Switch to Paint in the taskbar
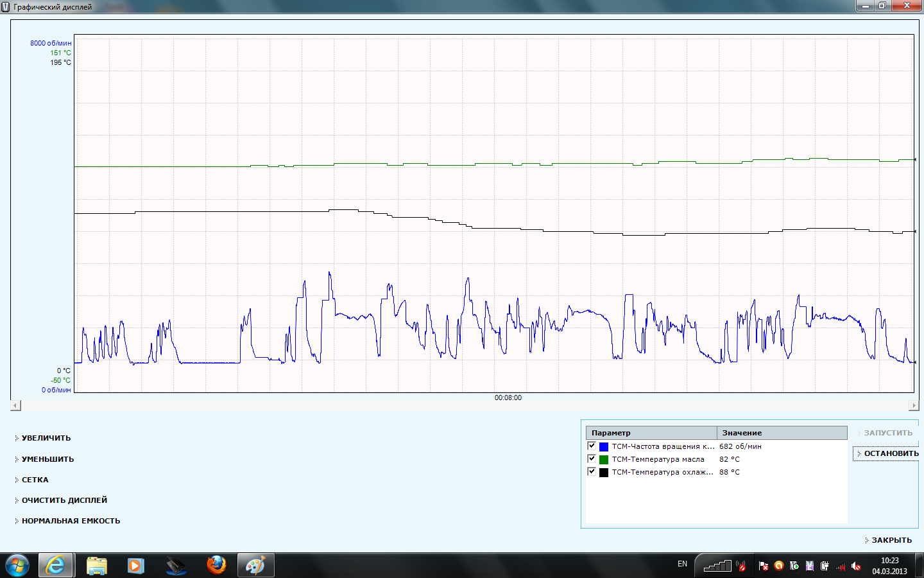The image size is (924, 578). click(255, 565)
